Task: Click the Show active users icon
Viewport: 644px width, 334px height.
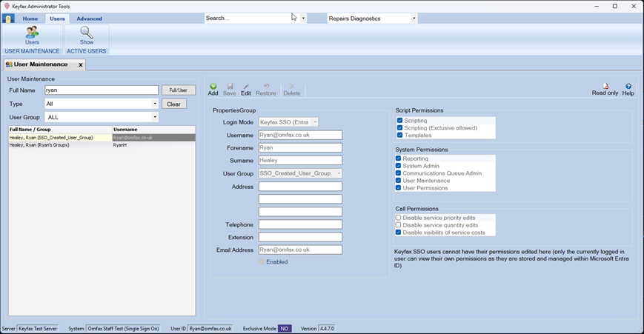Action: [x=87, y=33]
